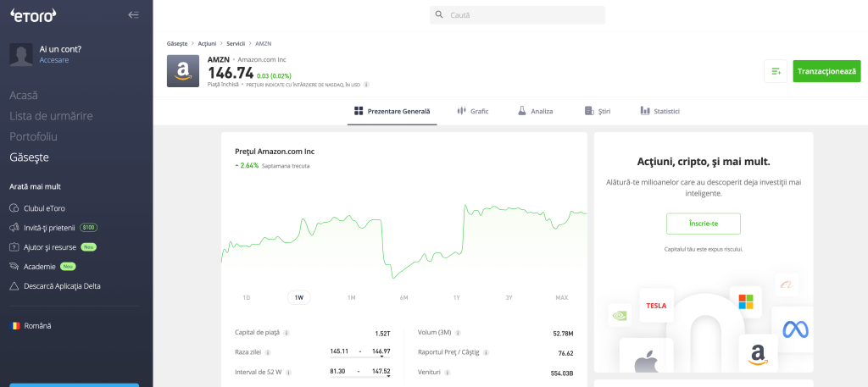This screenshot has height=387, width=868.
Task: Open Invită-ți prietenii
Action: 49,227
